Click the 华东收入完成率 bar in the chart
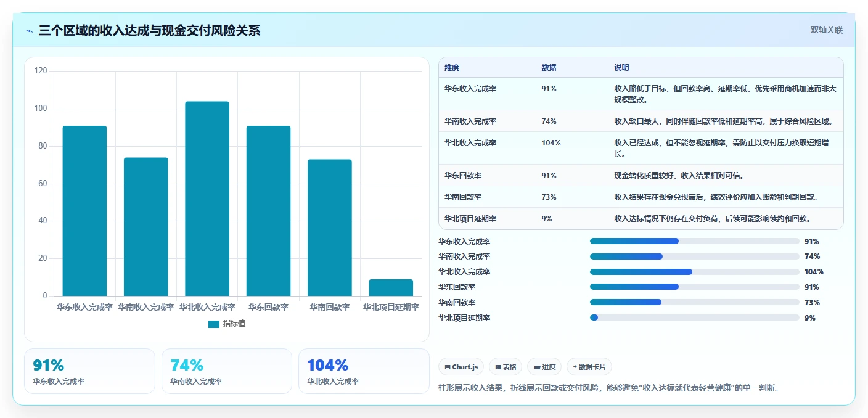Image resolution: width=868 pixels, height=418 pixels. tap(84, 211)
